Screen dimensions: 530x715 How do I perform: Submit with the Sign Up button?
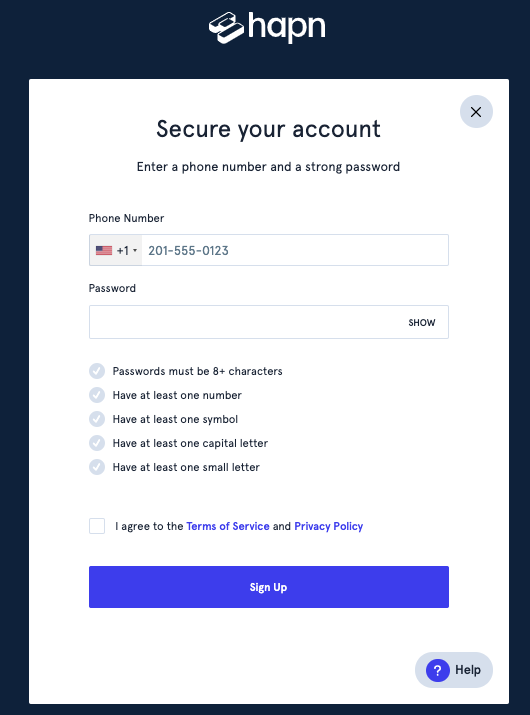(269, 587)
